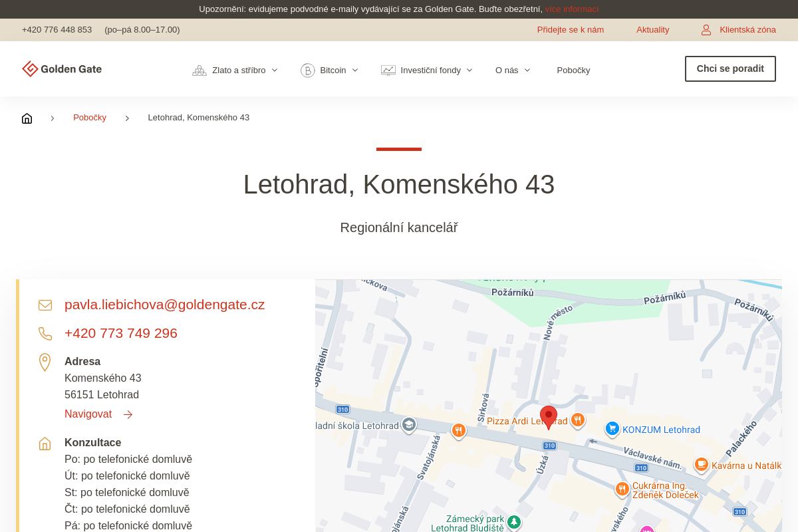Click the house icon beside Konzultace
The image size is (798, 532).
pyautogui.click(x=45, y=444)
